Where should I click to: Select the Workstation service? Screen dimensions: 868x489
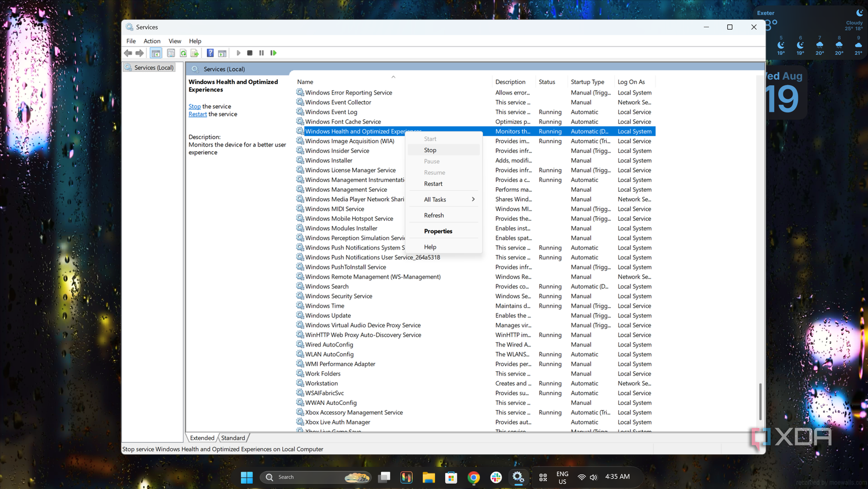pyautogui.click(x=475, y=384)
